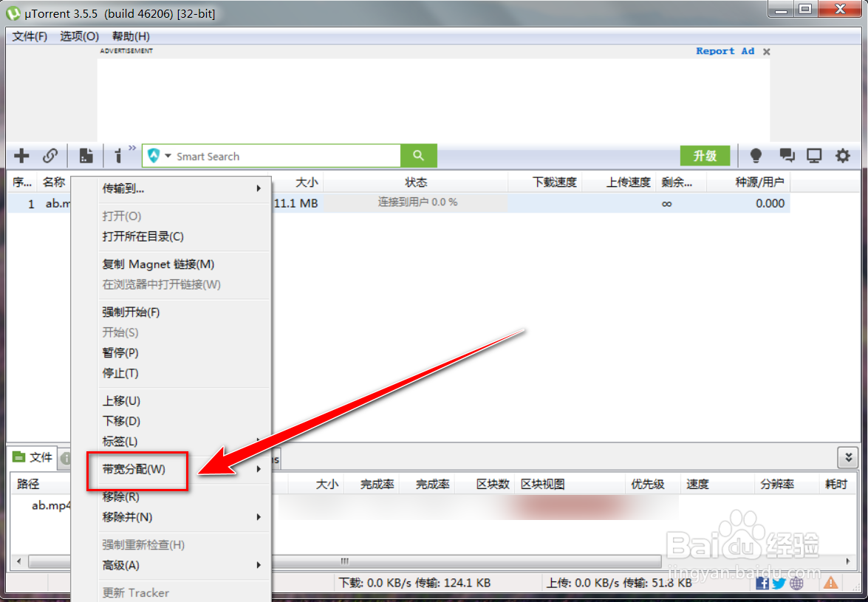Sort by 剩余 column header
The width and height of the screenshot is (868, 602).
tap(681, 182)
